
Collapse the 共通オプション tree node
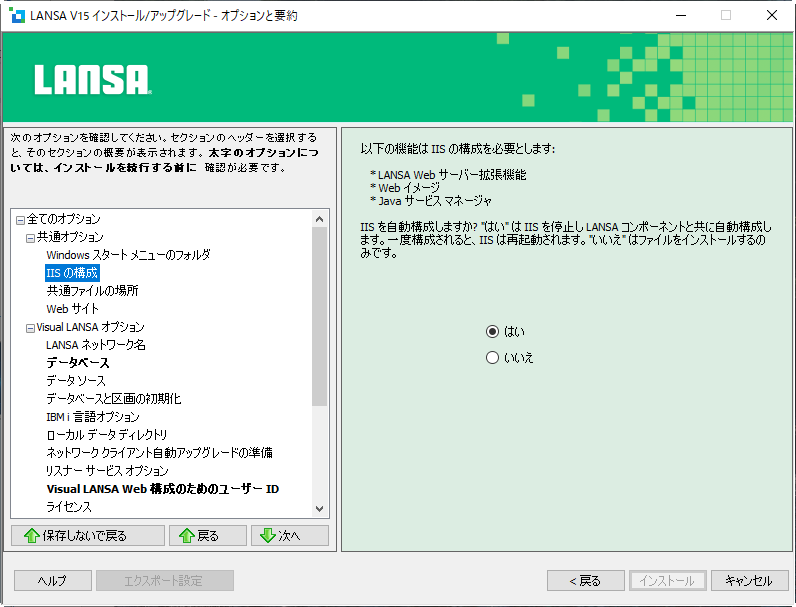[30, 238]
